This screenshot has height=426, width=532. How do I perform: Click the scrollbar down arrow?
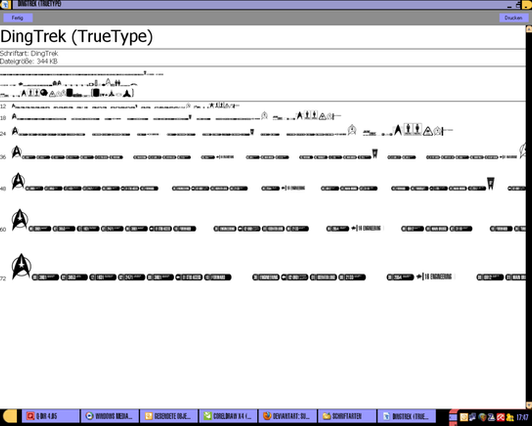tap(529, 405)
